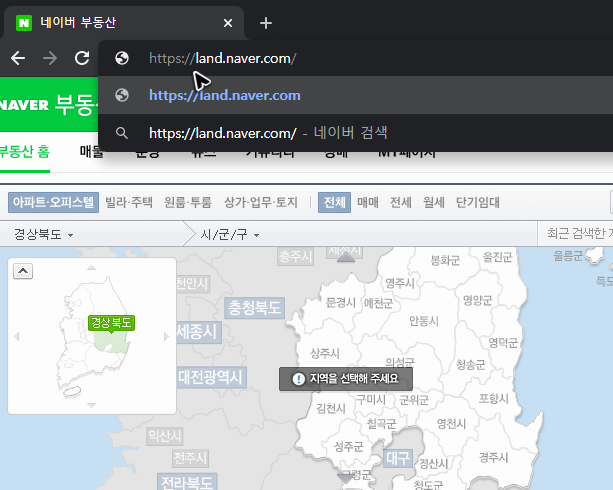This screenshot has height=490, width=613.
Task: Click the browser back arrow
Action: (18, 58)
